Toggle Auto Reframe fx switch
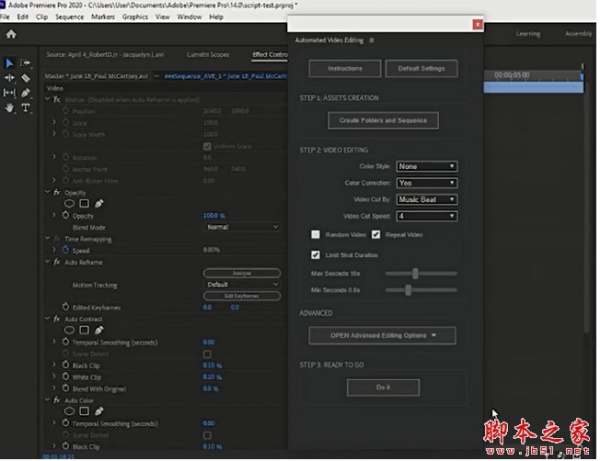This screenshot has height=461, width=600. pos(57,262)
